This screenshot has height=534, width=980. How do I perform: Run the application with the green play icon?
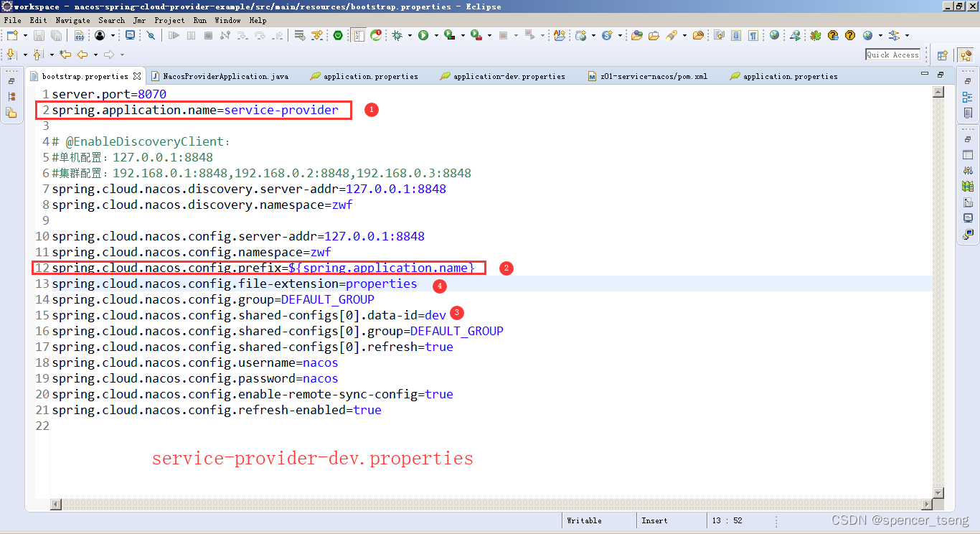[x=423, y=34]
